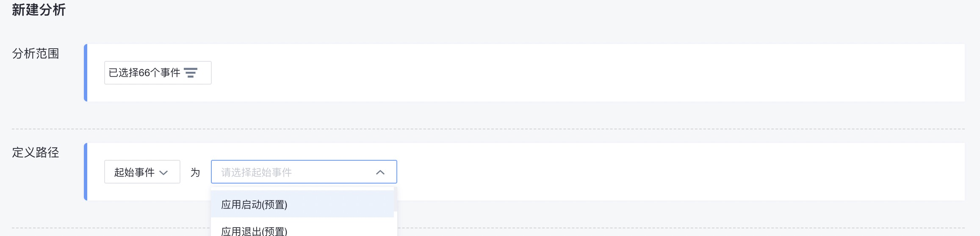Click the blue accent bar of 分析范围 panel

click(86, 73)
